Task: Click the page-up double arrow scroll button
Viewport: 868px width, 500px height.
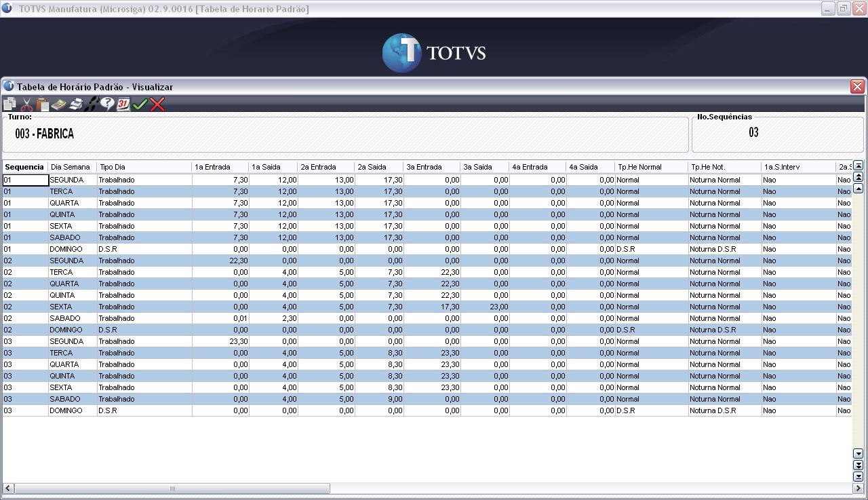Action: (x=858, y=177)
